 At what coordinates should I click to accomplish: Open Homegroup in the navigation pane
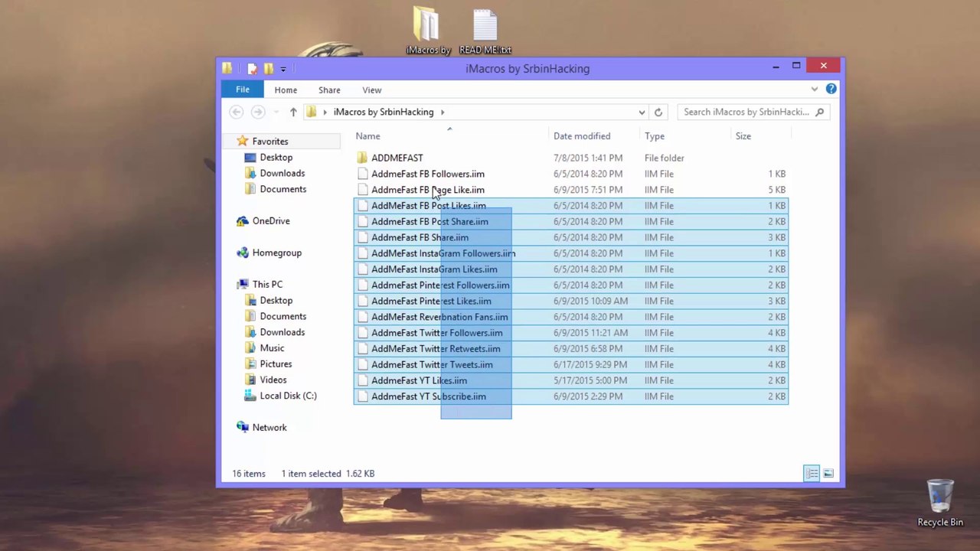tap(276, 253)
